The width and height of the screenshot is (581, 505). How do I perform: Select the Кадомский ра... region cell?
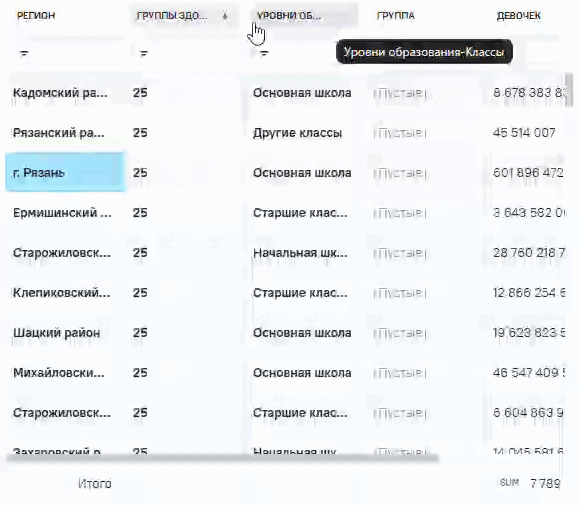tap(60, 93)
